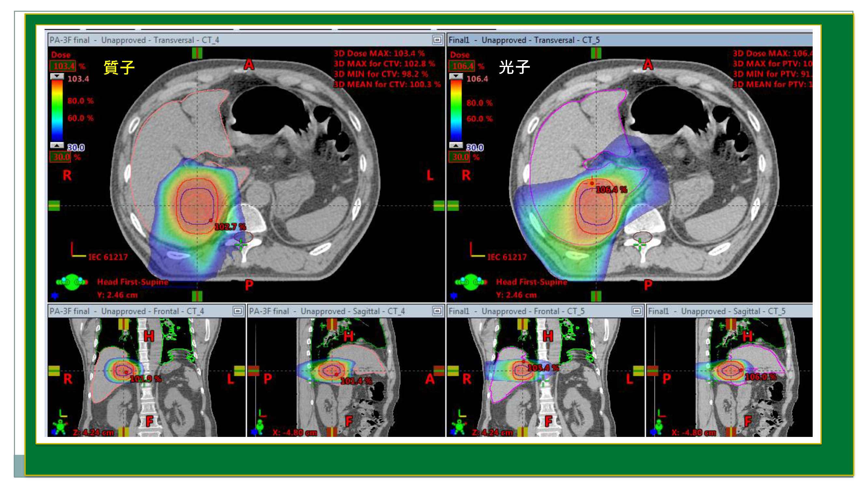Click top down-arrow of 103.4 dose colorbar
Screen dimensions: 868x488
57,76
